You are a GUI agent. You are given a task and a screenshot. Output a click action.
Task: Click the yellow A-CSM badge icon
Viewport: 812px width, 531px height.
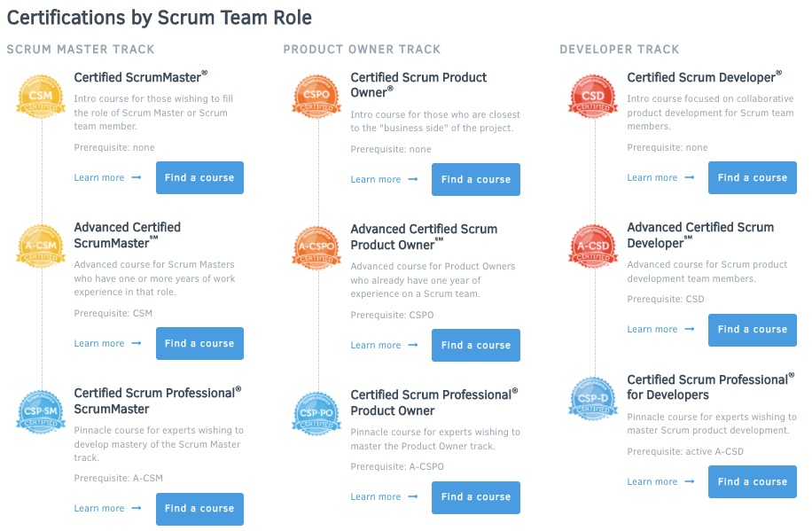click(41, 246)
